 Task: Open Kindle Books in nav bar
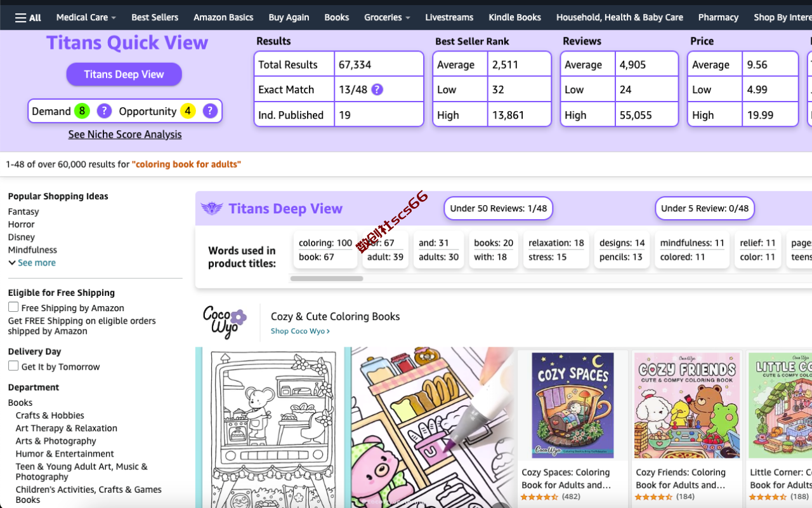tap(515, 17)
